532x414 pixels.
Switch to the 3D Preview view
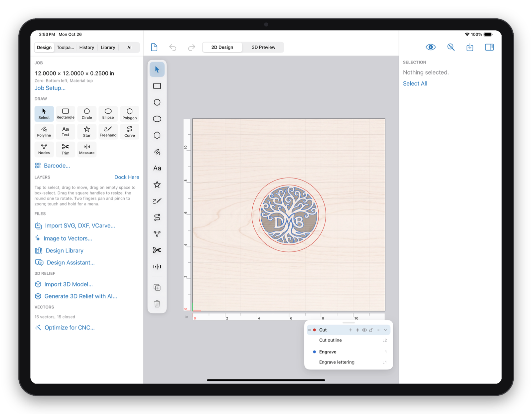[x=263, y=47]
